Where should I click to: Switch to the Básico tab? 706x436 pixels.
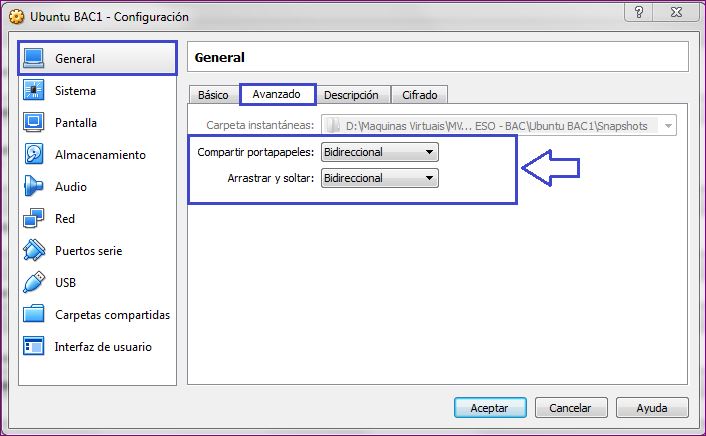(212, 95)
